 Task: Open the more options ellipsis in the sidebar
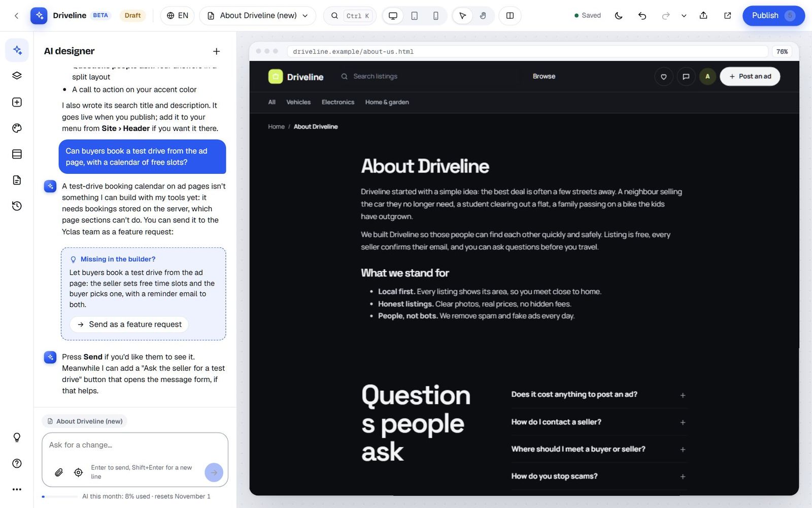point(17,489)
